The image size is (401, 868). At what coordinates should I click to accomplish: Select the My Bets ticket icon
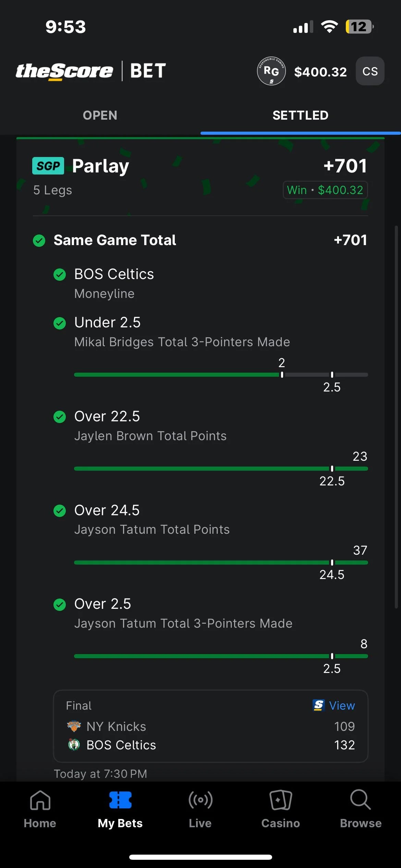point(120,801)
